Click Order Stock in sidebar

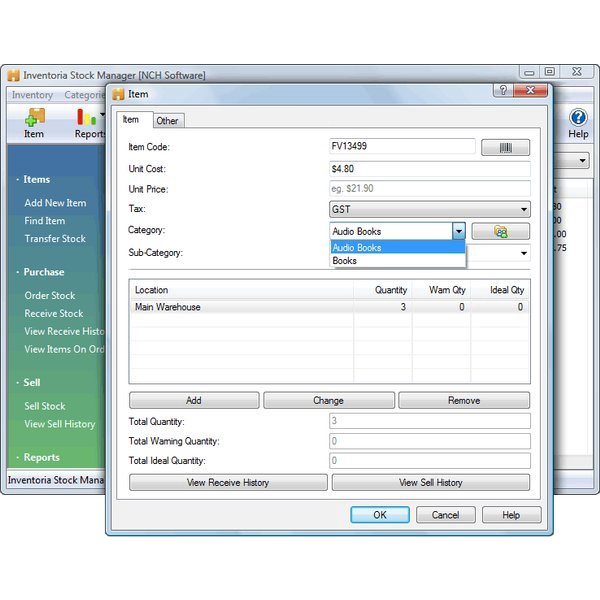50,295
